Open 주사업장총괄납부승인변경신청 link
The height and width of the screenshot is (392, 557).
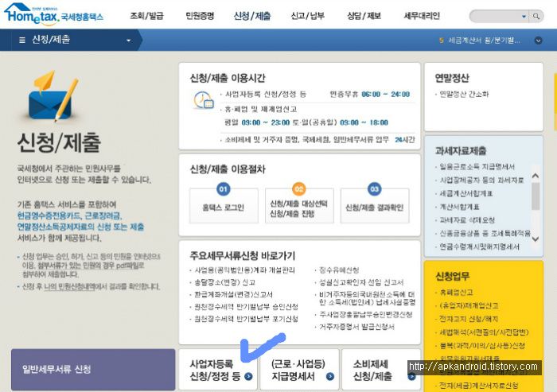click(365, 315)
